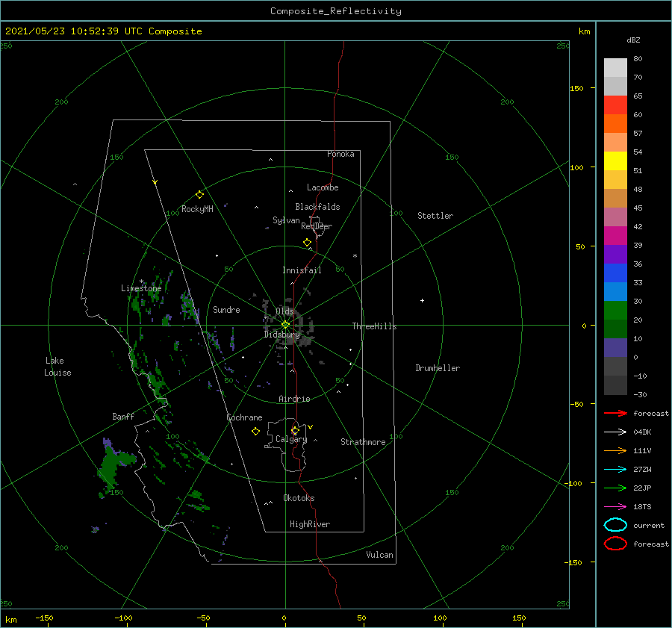672x628 pixels.
Task: Click the dBZ legend heading
Action: (x=633, y=40)
